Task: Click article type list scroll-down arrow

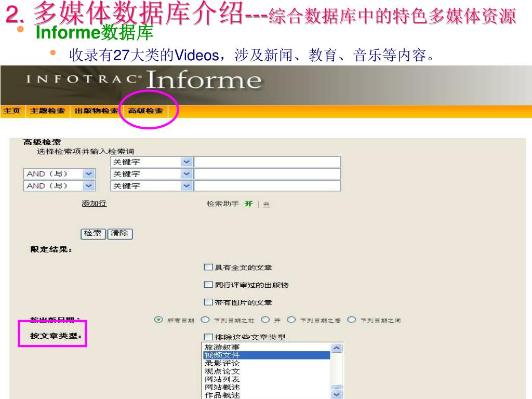Action: [337, 394]
